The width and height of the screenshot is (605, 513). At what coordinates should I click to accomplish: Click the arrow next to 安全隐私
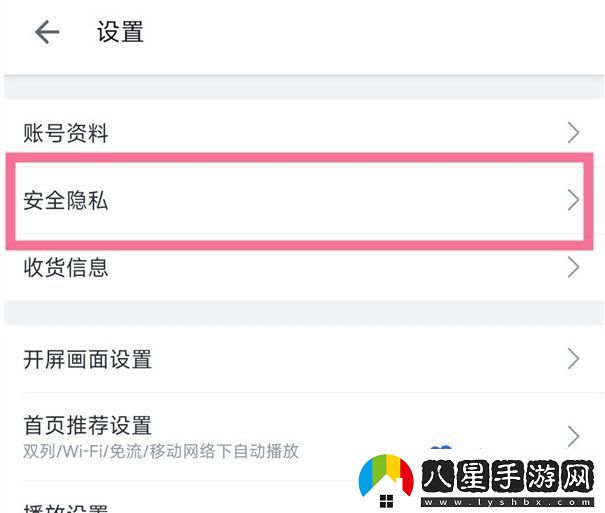click(573, 201)
